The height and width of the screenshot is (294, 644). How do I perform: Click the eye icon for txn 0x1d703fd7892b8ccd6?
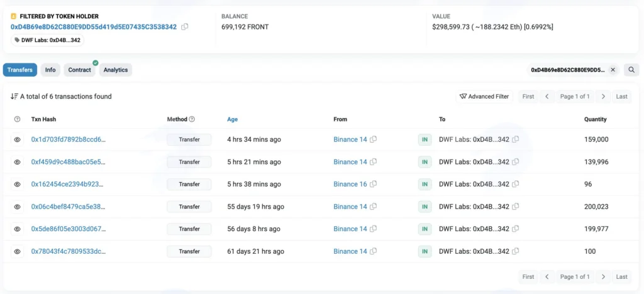tap(17, 139)
